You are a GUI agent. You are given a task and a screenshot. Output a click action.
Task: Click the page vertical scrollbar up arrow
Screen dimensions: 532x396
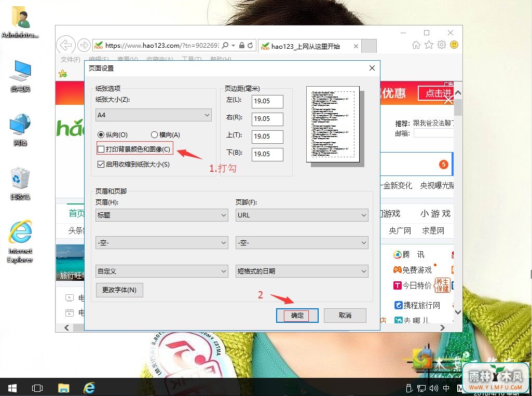coord(458,92)
